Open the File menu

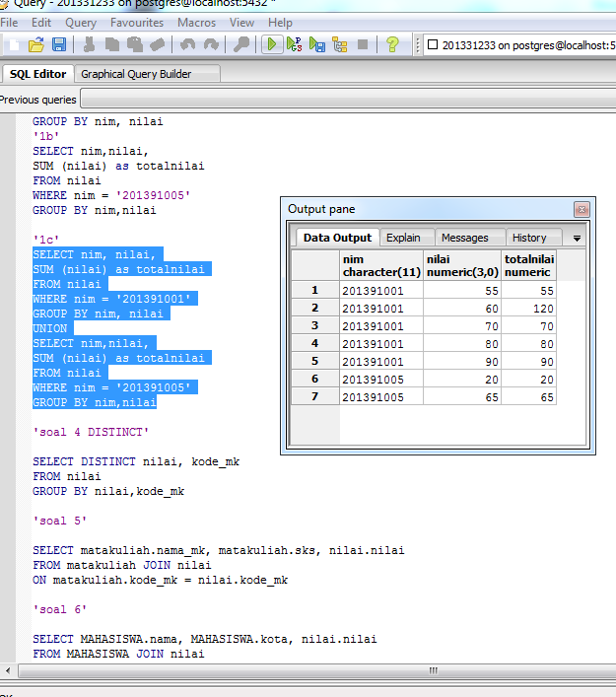(9, 23)
